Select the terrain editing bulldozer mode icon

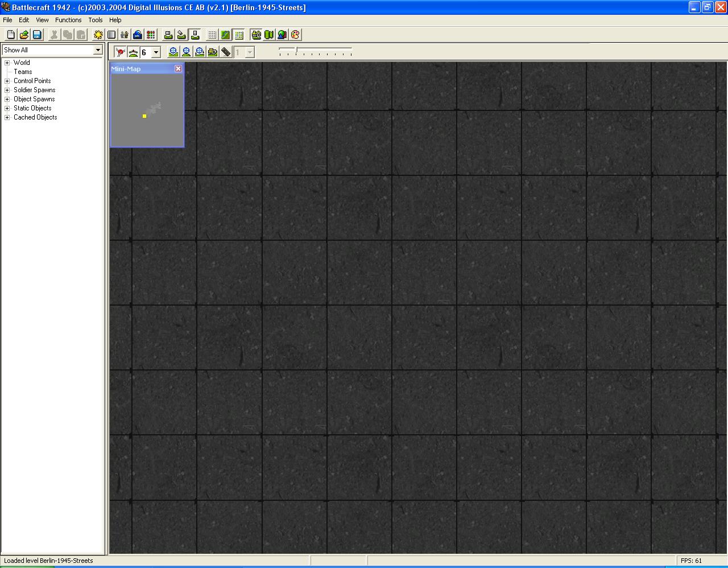click(x=256, y=35)
